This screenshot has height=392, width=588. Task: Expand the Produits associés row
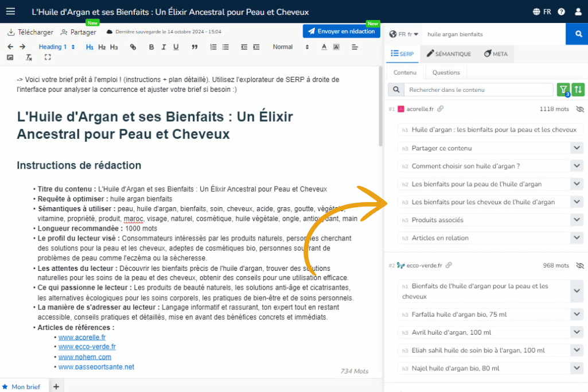[577, 220]
